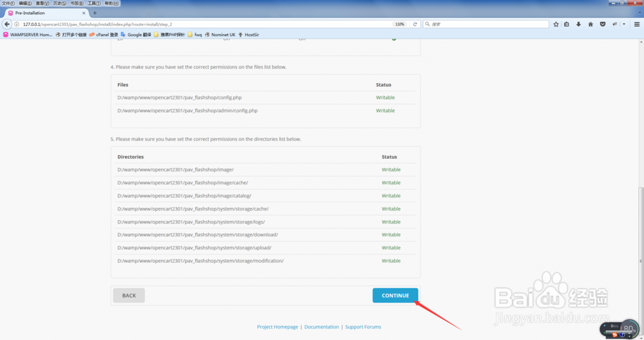The image size is (644, 340).
Task: Go back with the browser back arrow
Action: point(6,24)
